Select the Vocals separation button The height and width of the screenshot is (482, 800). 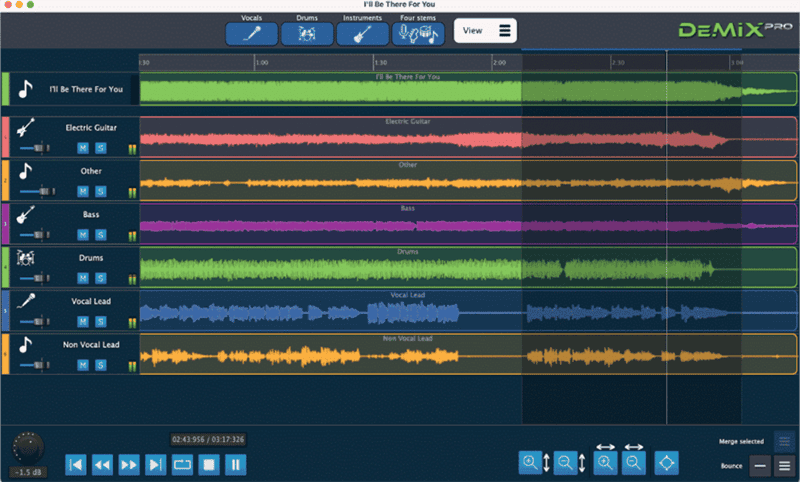(x=252, y=34)
